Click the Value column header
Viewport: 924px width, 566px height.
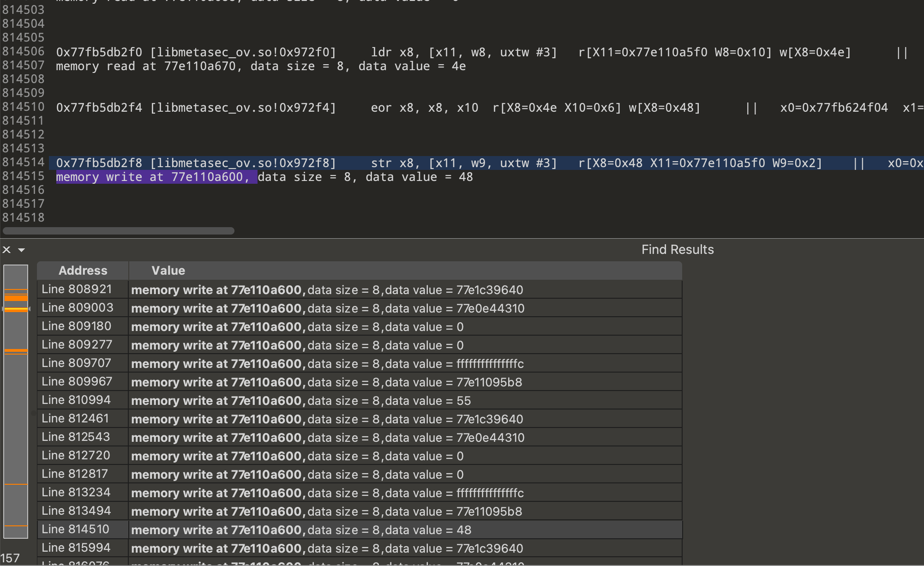click(168, 271)
